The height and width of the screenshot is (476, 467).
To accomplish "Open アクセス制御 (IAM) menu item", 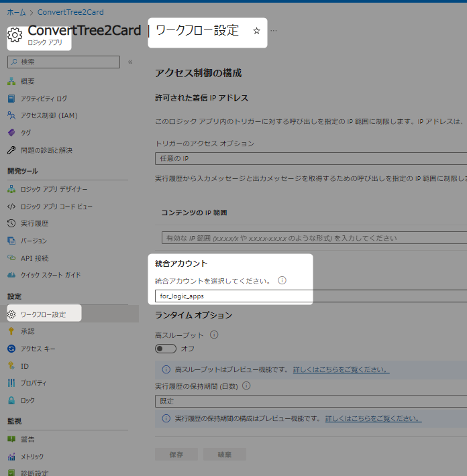I will [49, 116].
